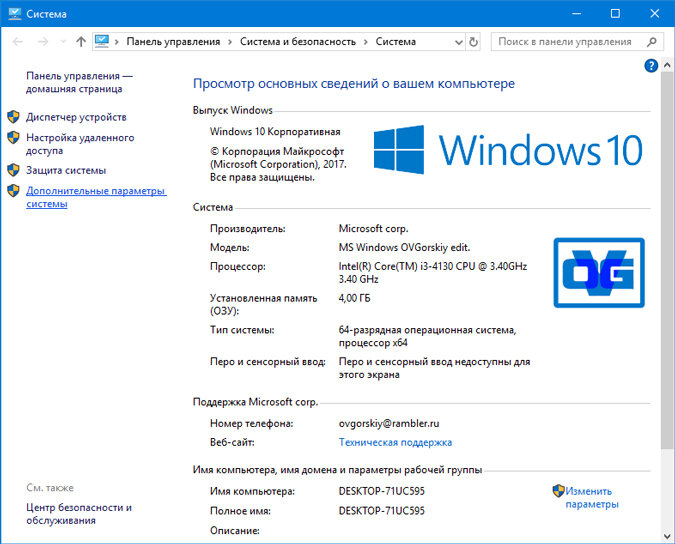Click shield icon beside Диспетчер устройств
This screenshot has width=675, height=544.
13,117
